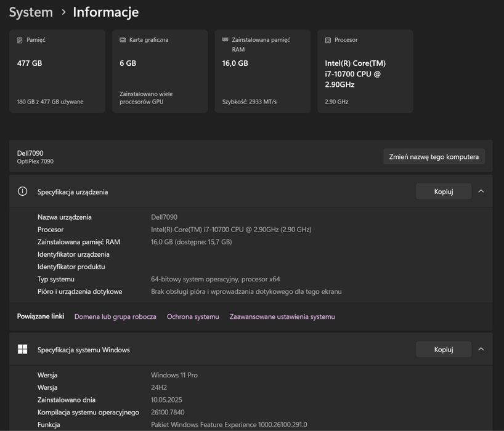Click the Kompilacja systemu operacyjnego label
The height and width of the screenshot is (431, 504).
pos(88,413)
